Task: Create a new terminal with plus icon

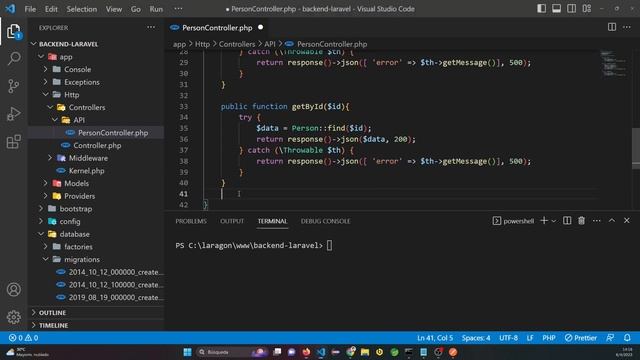Action: (544, 220)
